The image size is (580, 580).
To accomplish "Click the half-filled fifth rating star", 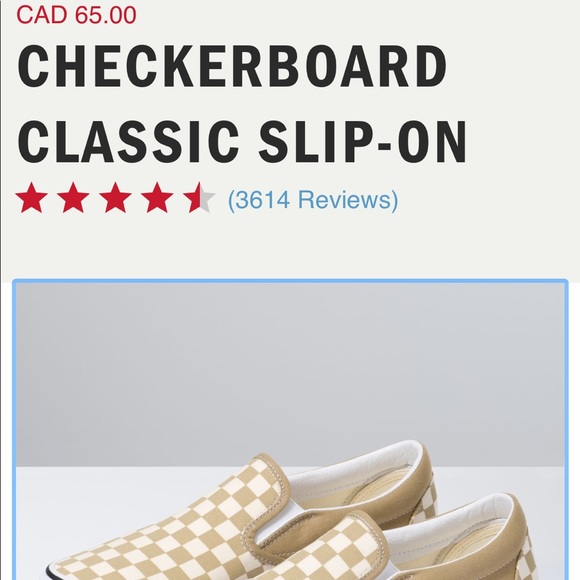I will point(199,198).
